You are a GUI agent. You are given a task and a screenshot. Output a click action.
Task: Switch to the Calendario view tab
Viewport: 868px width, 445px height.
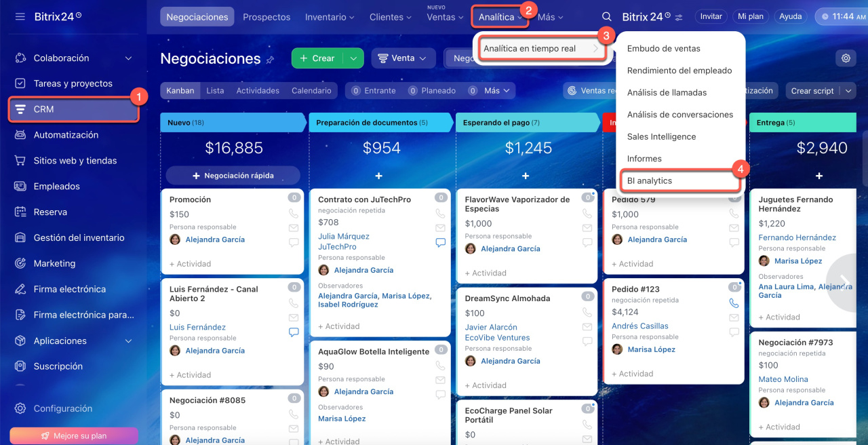coord(311,90)
